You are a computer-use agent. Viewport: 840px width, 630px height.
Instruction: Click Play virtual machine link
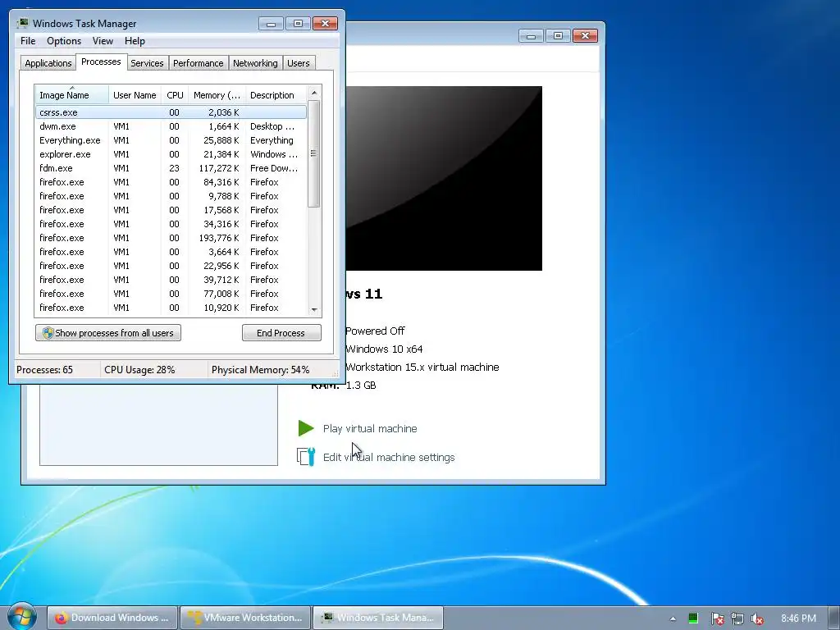[370, 428]
